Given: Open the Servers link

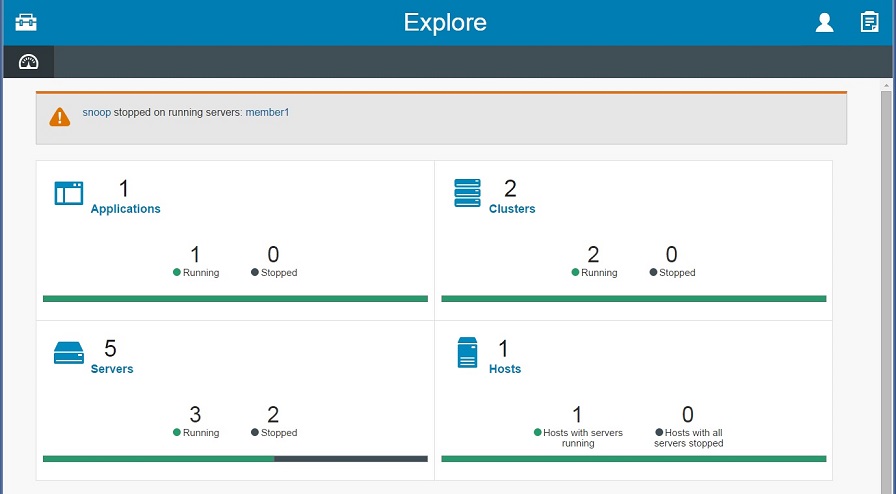Looking at the screenshot, I should (x=112, y=369).
